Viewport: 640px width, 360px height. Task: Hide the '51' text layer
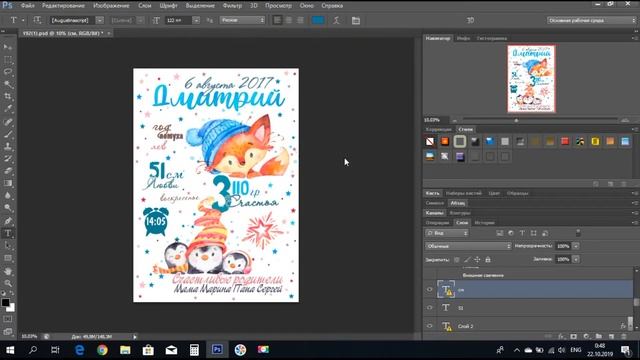pos(429,308)
